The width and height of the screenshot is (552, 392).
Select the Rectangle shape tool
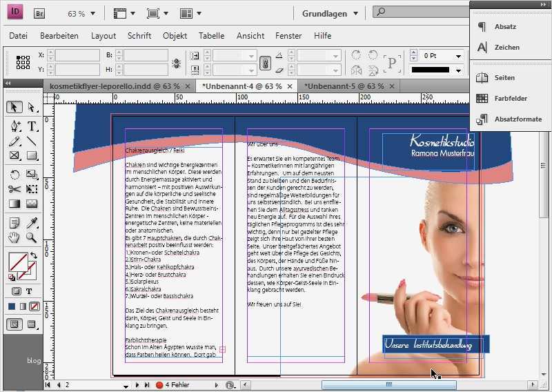(32, 155)
